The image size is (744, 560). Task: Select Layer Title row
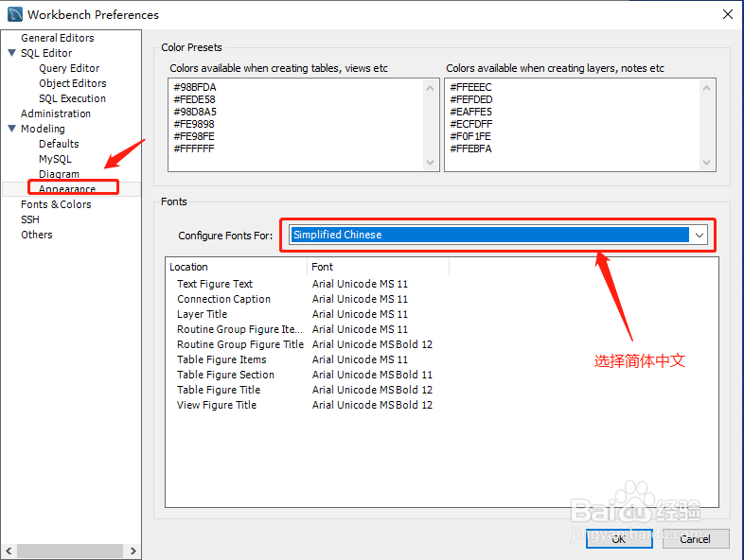[x=202, y=314]
